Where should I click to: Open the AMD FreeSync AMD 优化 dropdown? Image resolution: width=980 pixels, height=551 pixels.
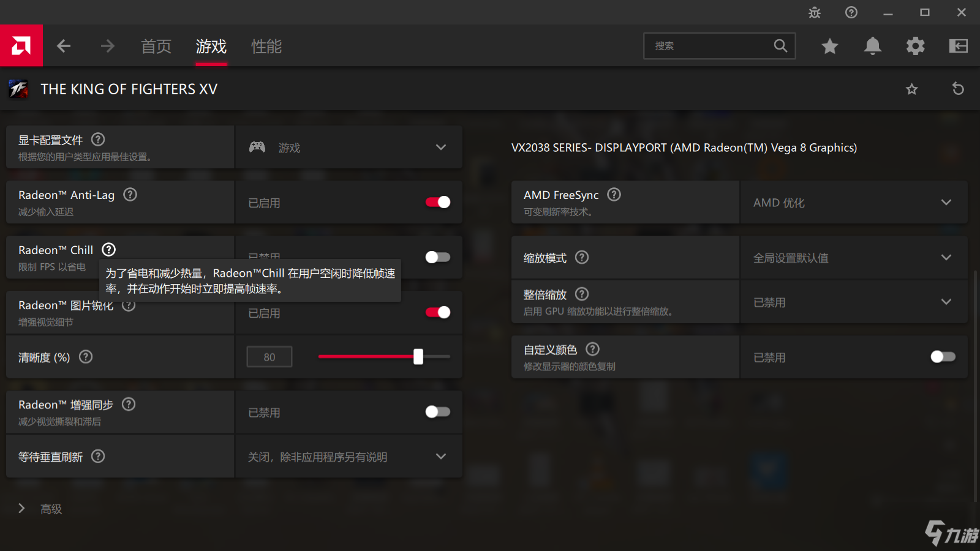click(854, 202)
